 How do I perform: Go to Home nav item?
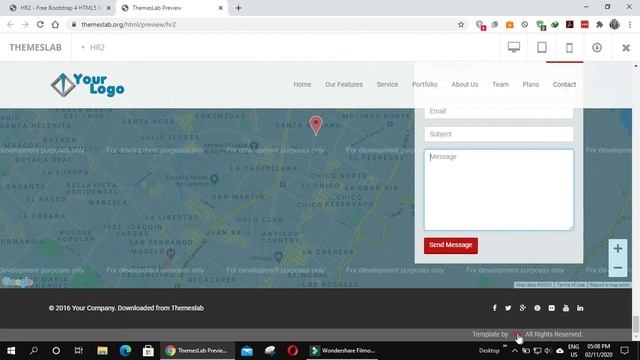302,84
